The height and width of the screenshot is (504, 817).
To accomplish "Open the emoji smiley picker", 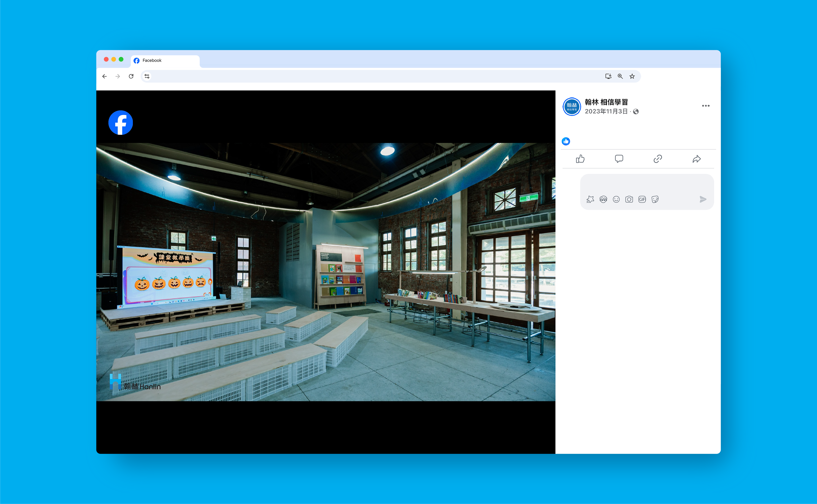I will [616, 199].
